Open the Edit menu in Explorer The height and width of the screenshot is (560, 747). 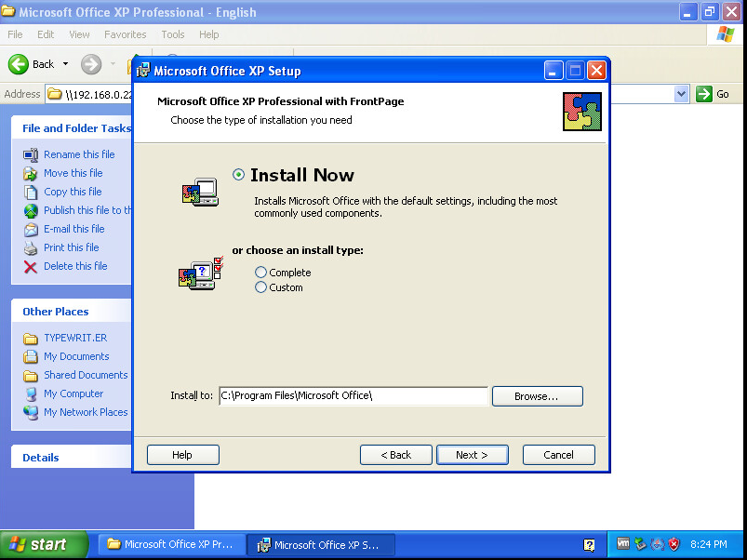pos(46,34)
